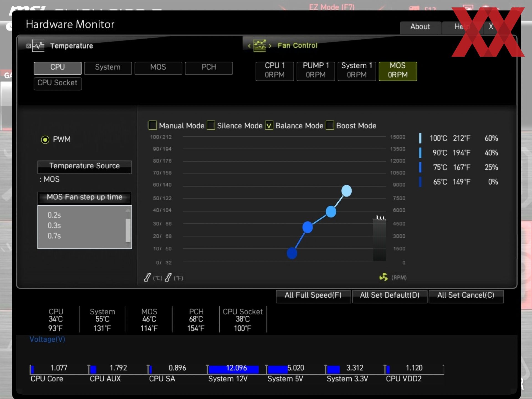Click the 25% value for 75°C
532x399 pixels.
pyautogui.click(x=491, y=167)
